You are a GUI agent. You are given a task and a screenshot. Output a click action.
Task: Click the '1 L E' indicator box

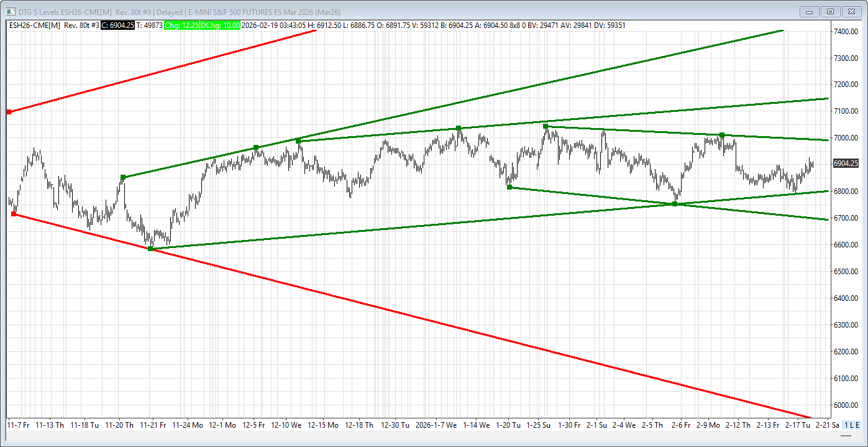(852, 425)
